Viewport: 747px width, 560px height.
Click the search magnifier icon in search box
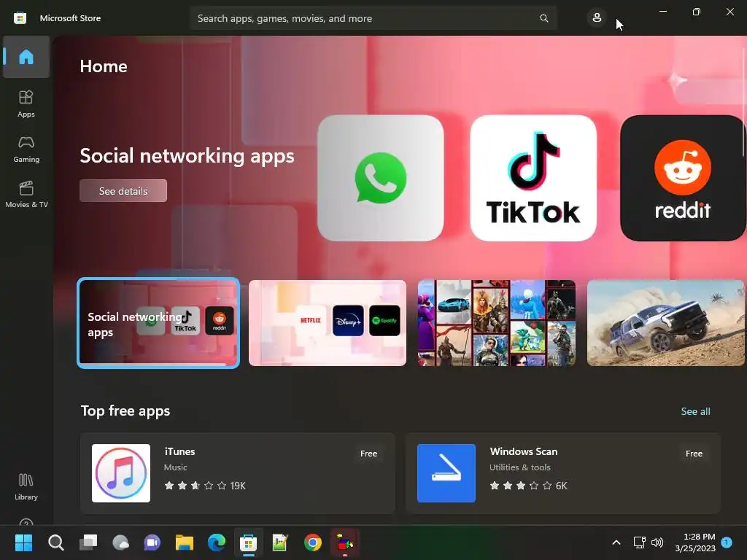click(543, 18)
